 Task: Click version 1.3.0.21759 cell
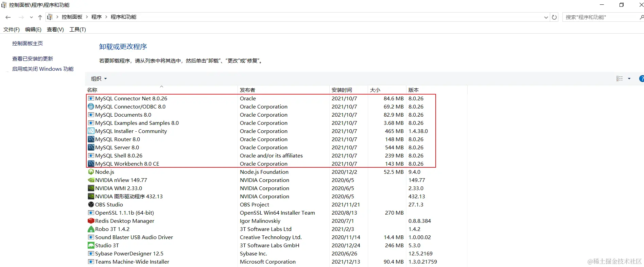[423, 262]
